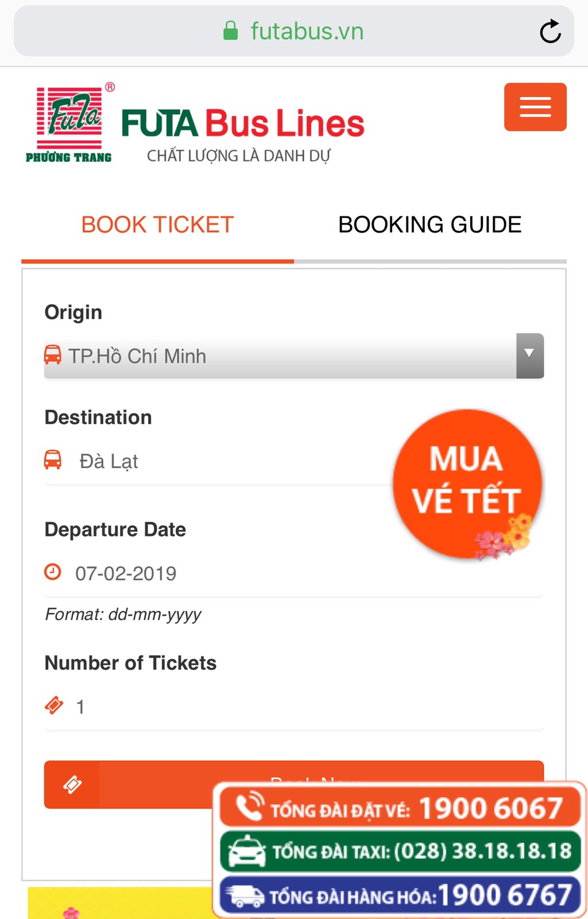
Task: Tap the futabus.vn address bar
Action: coord(307,32)
